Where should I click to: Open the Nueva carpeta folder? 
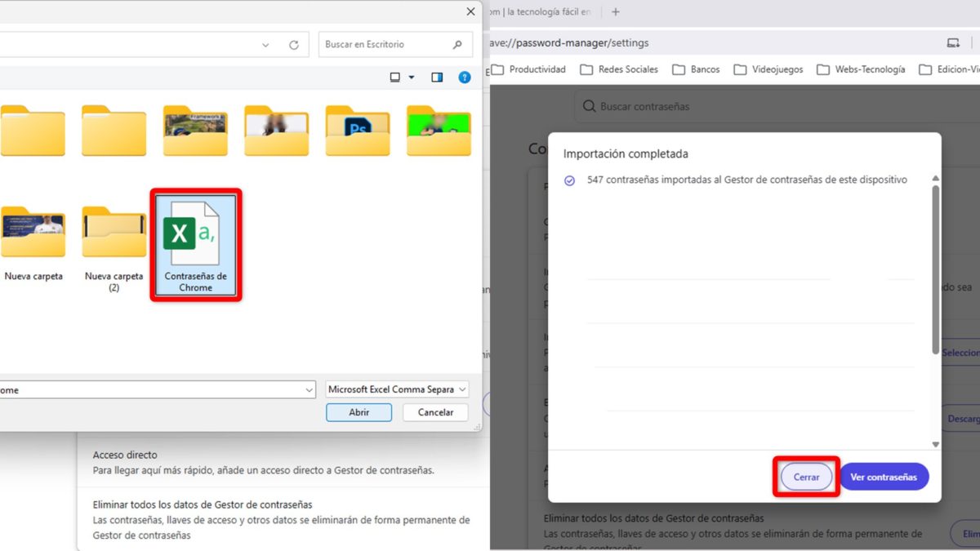pyautogui.click(x=33, y=243)
